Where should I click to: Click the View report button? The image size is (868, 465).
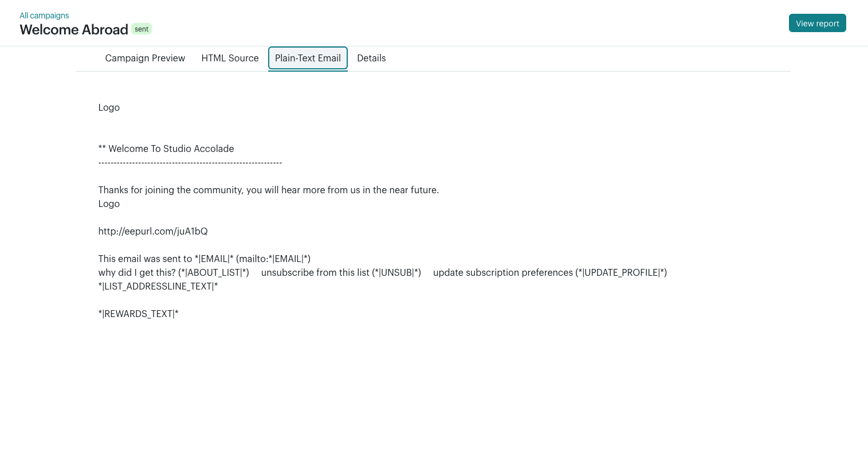pyautogui.click(x=817, y=24)
